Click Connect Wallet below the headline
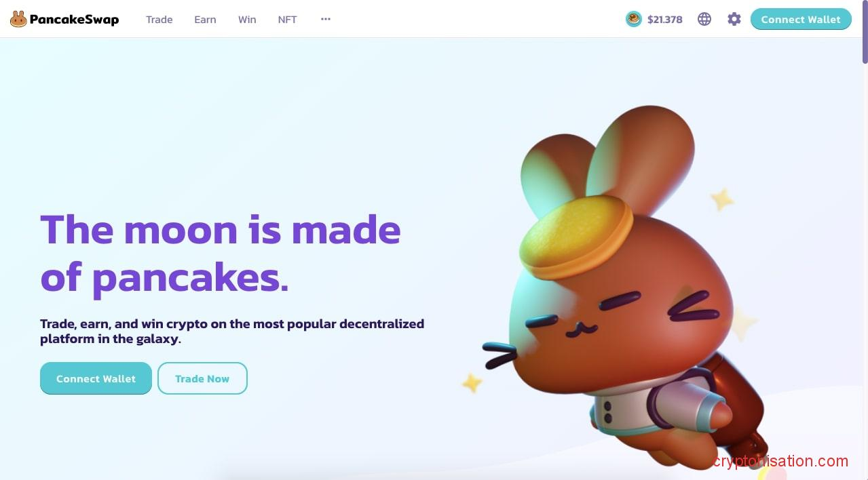 point(96,378)
